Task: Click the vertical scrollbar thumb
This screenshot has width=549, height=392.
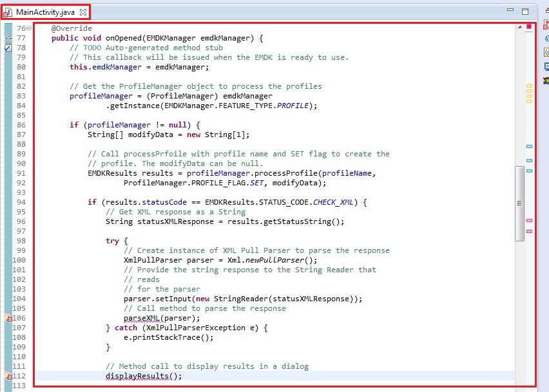Action: click(x=519, y=203)
